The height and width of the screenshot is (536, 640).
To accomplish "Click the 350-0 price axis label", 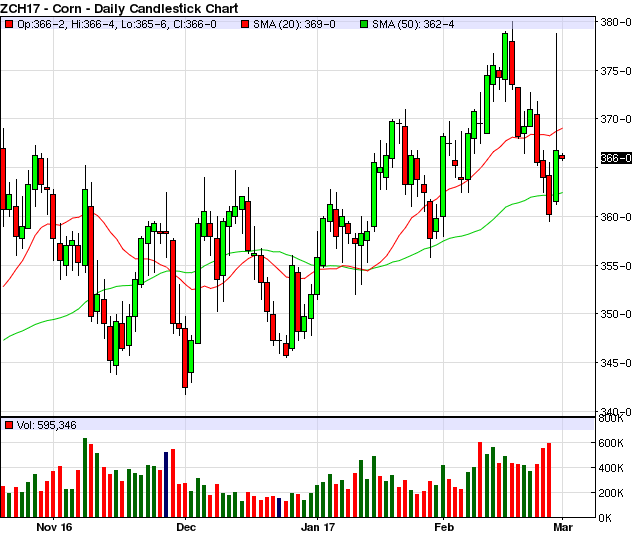I will coord(616,314).
